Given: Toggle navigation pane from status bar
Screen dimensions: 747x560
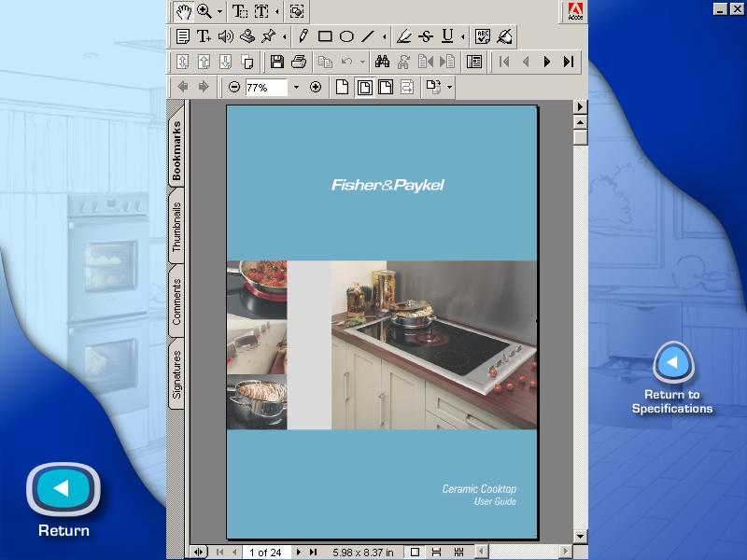Looking at the screenshot, I should (x=199, y=553).
